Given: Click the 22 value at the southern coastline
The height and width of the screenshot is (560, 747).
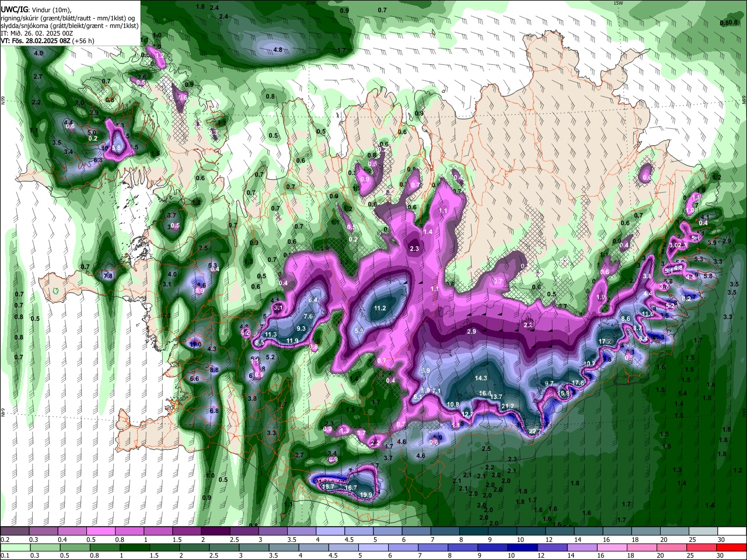Looking at the screenshot, I should click(x=532, y=431).
